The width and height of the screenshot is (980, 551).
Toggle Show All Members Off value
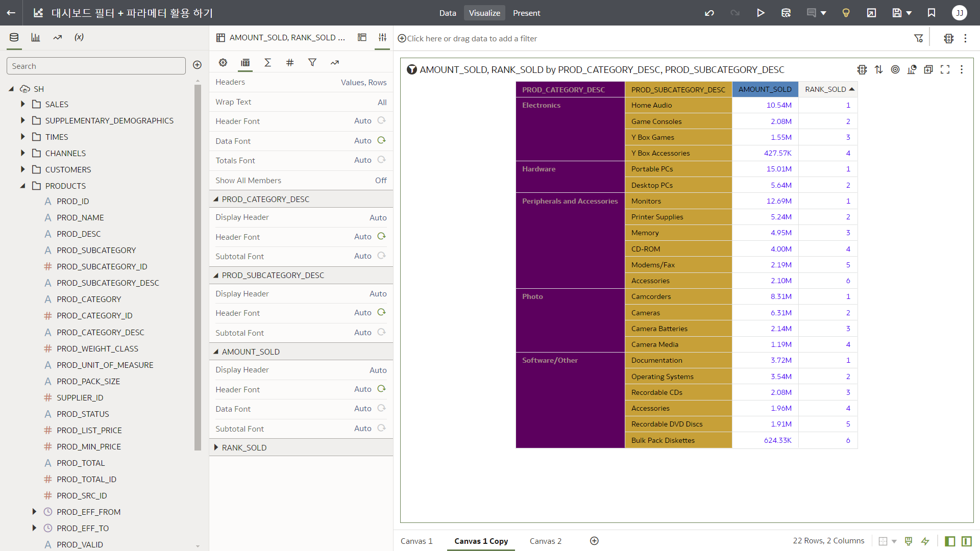click(x=381, y=180)
